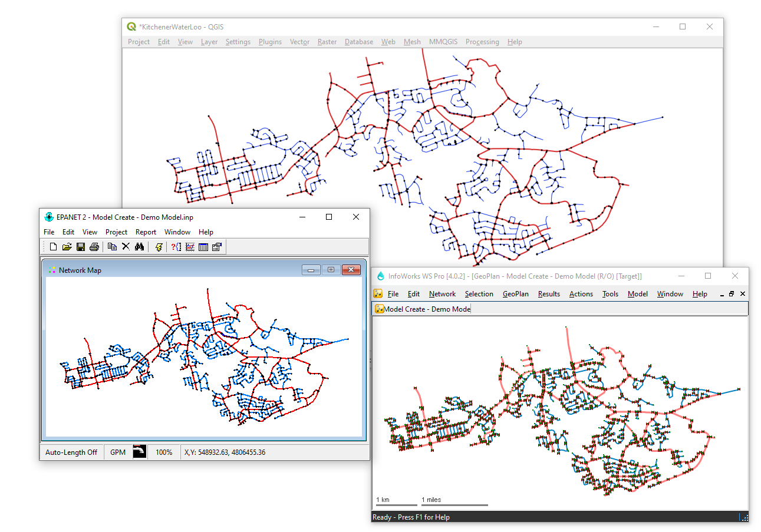This screenshot has width=761, height=532.
Task: Open a file with EPANET's folder icon
Action: (x=67, y=247)
